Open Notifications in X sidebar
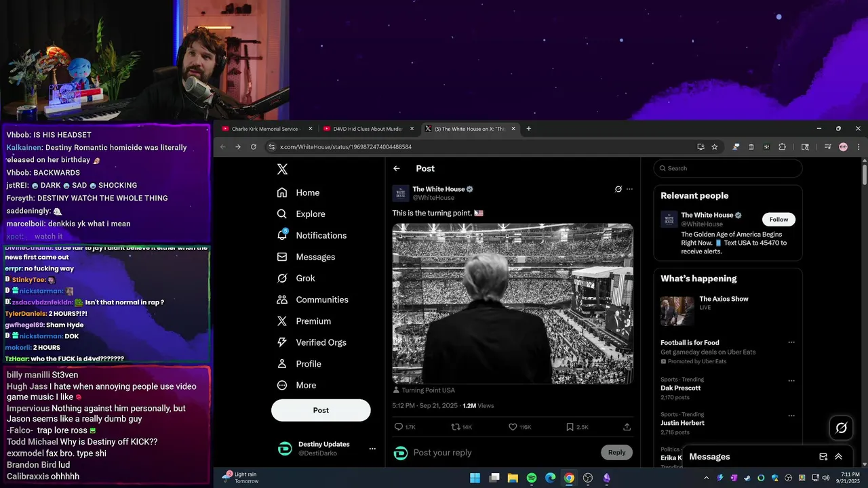The height and width of the screenshot is (488, 868). [312, 235]
